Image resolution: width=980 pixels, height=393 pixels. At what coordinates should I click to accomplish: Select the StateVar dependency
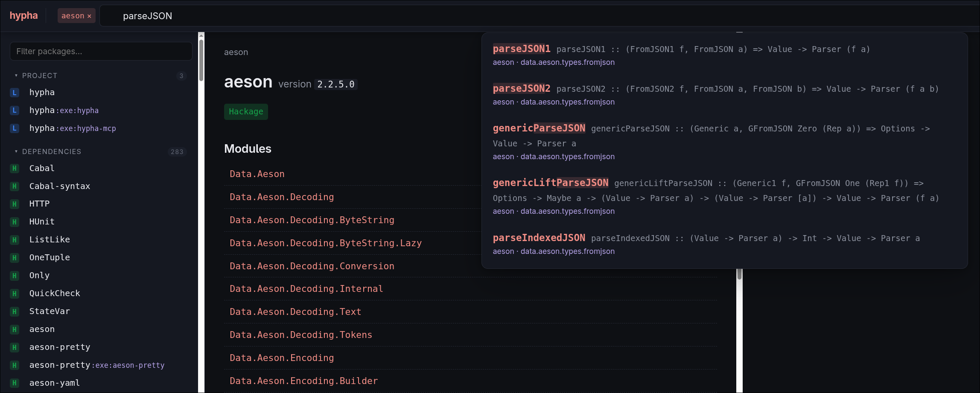(x=50, y=311)
